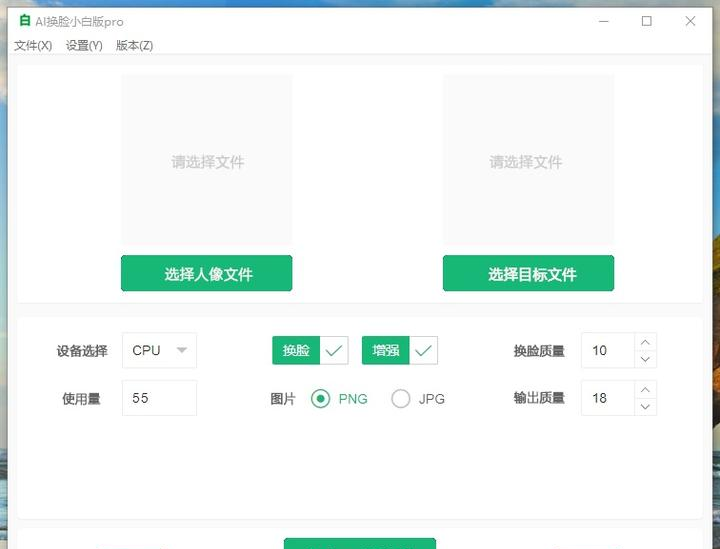Click the left portrait file preview area
This screenshot has width=720, height=549.
click(207, 159)
